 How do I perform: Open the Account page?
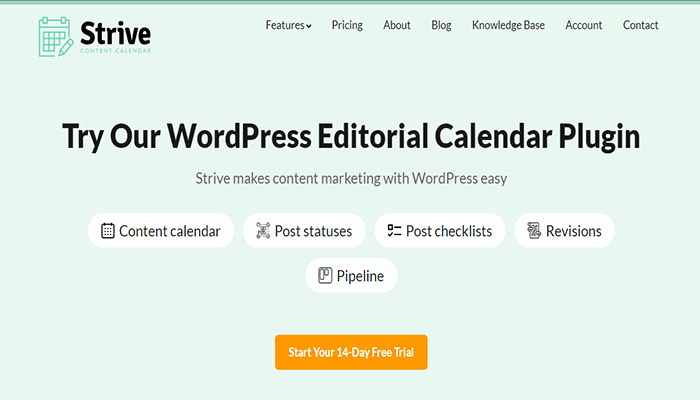(583, 25)
